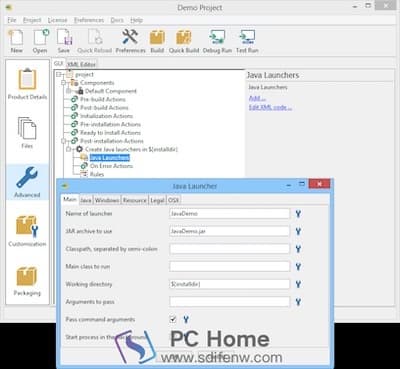
Task: Click the Arguments to pass field
Action: click(x=229, y=302)
